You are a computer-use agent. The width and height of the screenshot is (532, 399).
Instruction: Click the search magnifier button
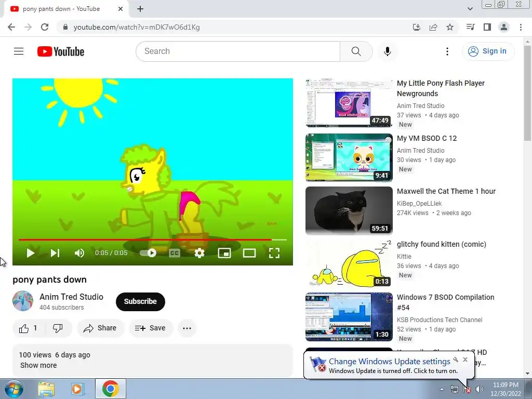pyautogui.click(x=356, y=51)
